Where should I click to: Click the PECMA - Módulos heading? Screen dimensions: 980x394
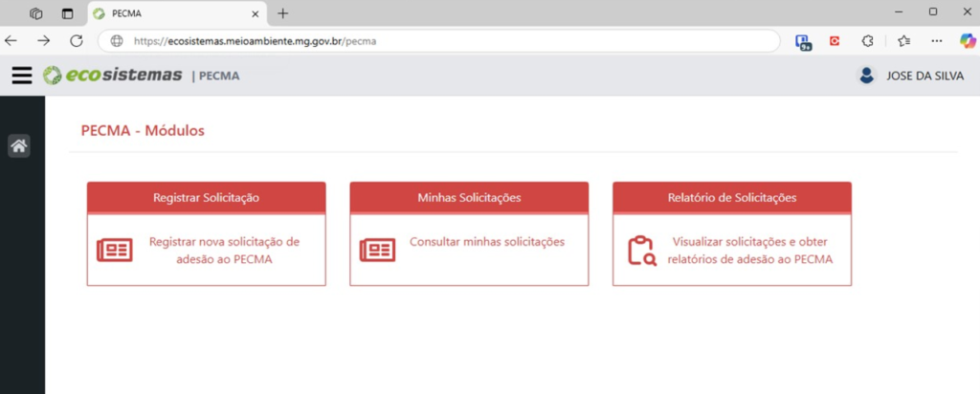[143, 131]
